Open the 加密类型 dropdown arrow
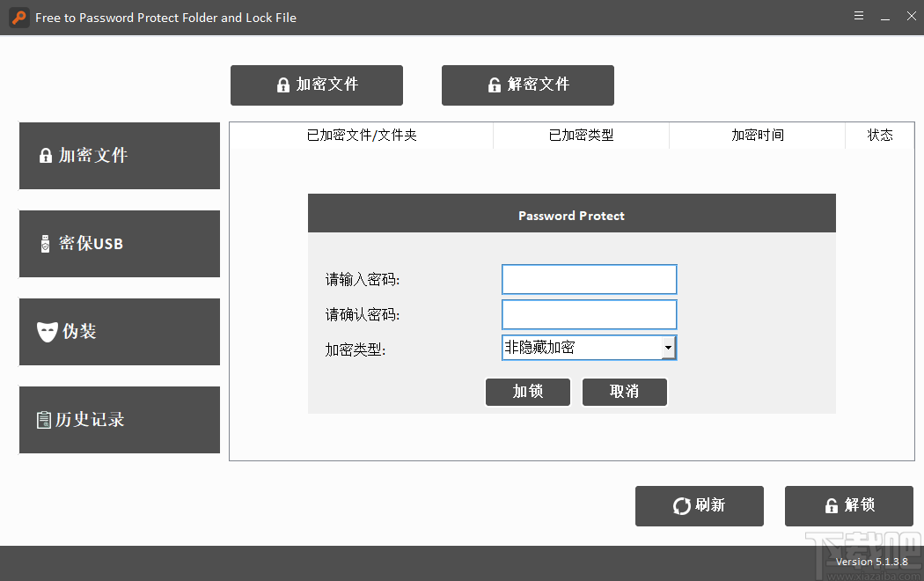 click(668, 347)
